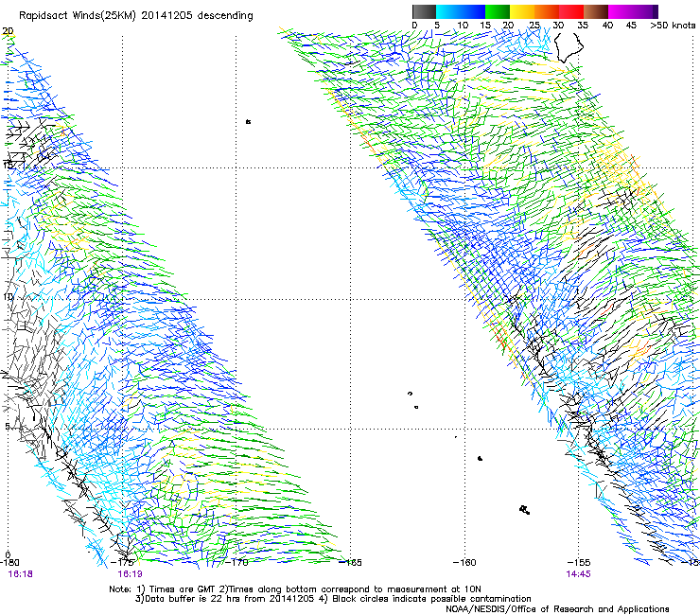Image resolution: width=700 pixels, height=615 pixels.
Task: Click the green 15-20 knots color segment
Action: click(x=498, y=11)
